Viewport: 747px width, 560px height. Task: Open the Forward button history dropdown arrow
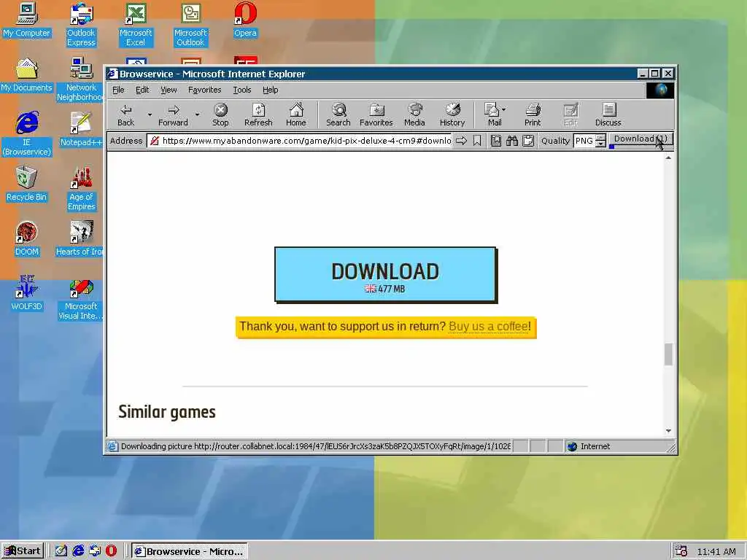coord(197,114)
